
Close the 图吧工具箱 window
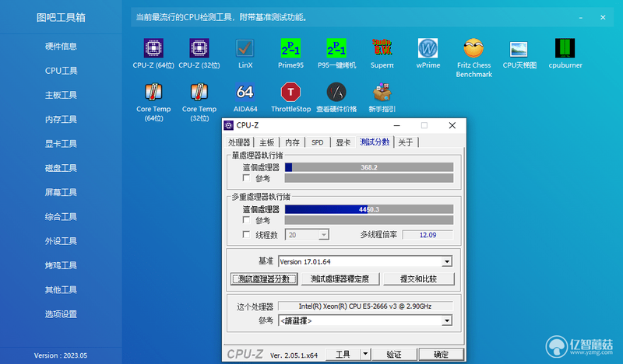(x=603, y=17)
